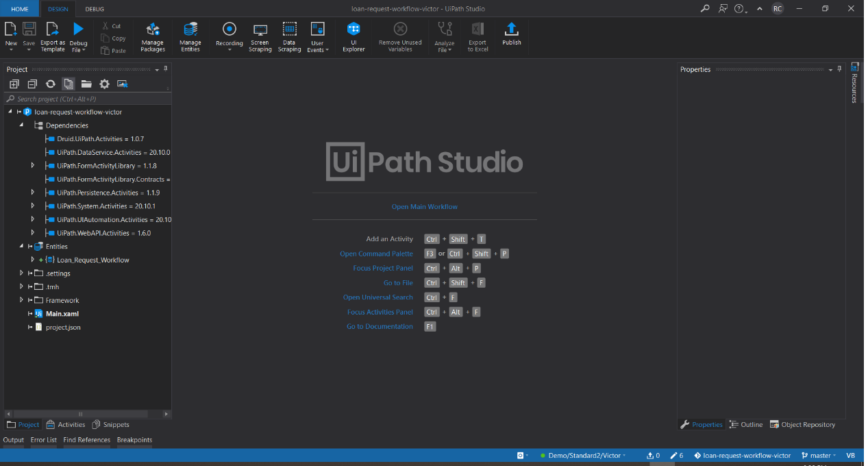
Task: Expand UiPath.WebAPI.Activities dependency
Action: [x=33, y=233]
